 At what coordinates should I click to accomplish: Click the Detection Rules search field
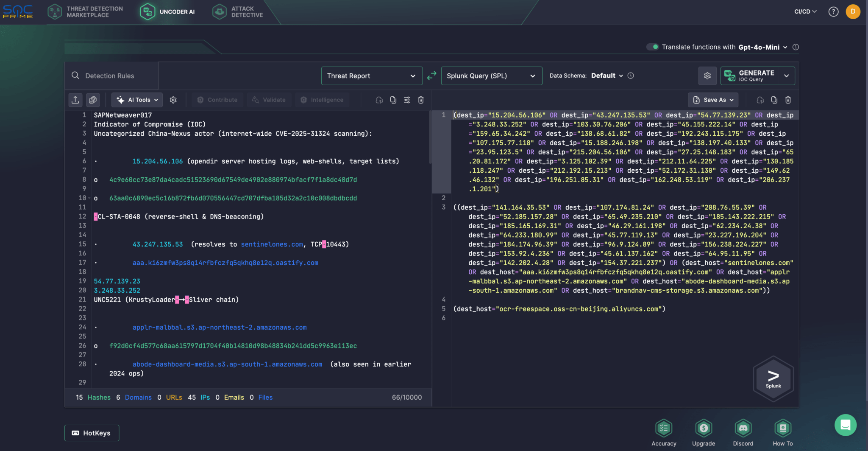[110, 76]
